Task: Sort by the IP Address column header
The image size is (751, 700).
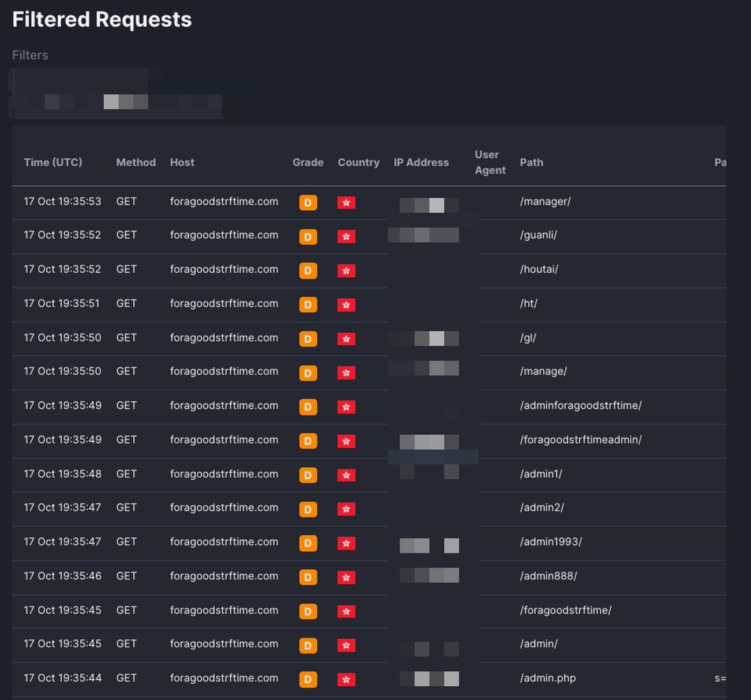Action: pyautogui.click(x=421, y=162)
